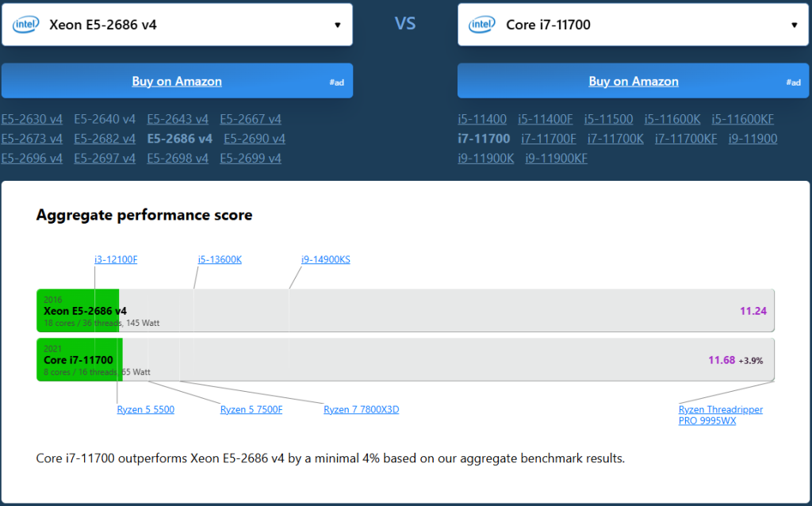Click the green Xeon E5-2686 v4 score bar
This screenshot has height=506, width=812.
[78, 311]
